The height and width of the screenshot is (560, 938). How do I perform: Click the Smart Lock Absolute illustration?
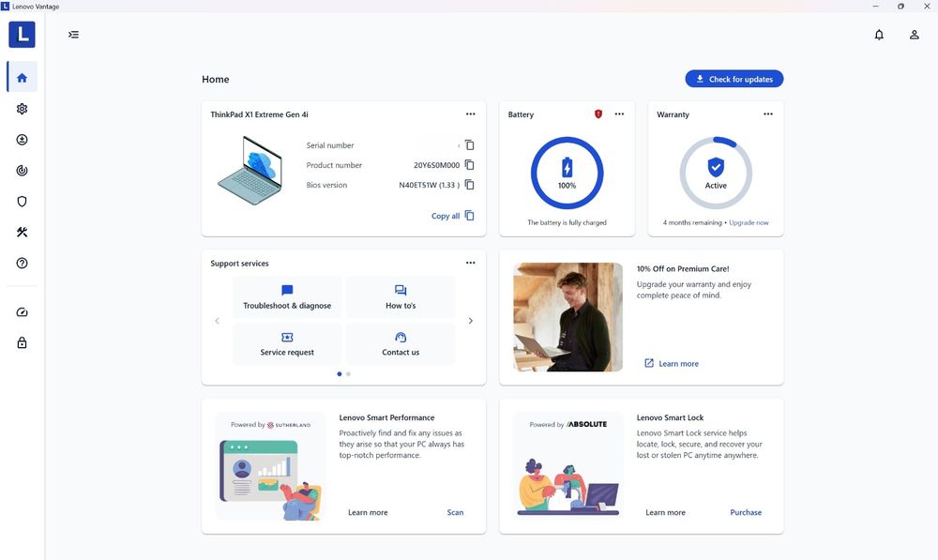pos(567,466)
